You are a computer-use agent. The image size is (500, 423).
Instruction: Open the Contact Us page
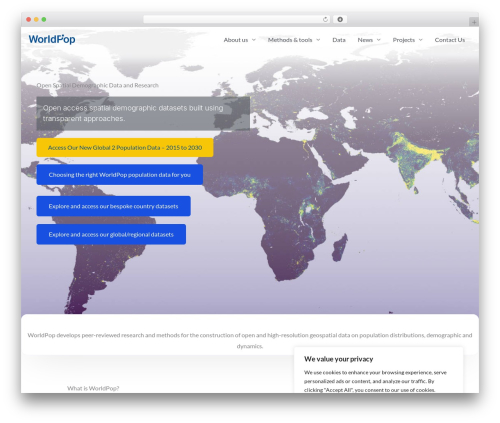(x=450, y=40)
